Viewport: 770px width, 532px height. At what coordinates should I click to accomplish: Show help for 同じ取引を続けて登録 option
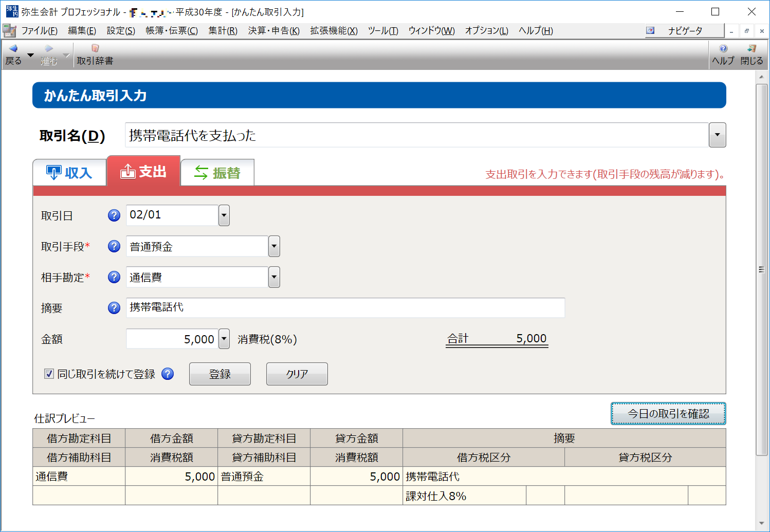point(168,374)
